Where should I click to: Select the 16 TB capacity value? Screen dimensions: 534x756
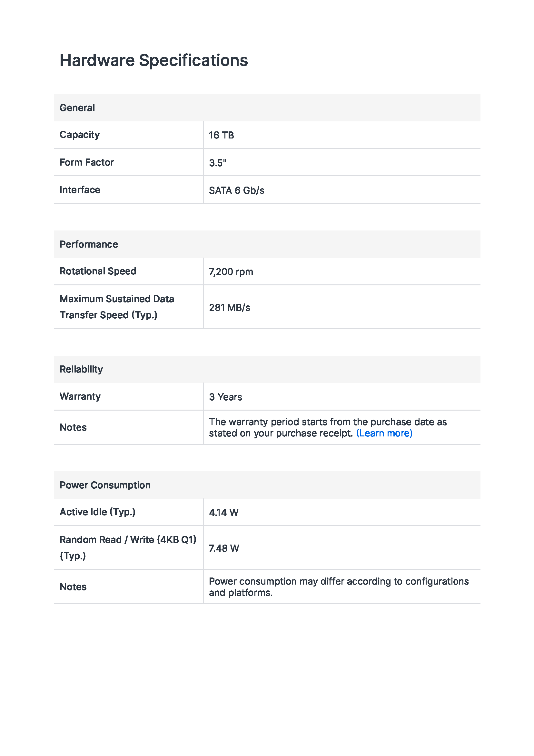click(x=222, y=135)
